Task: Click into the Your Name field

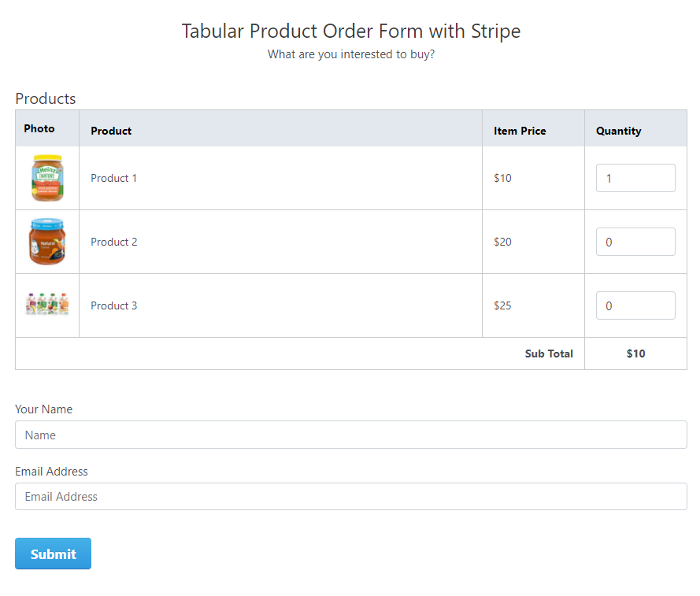Action: [351, 435]
